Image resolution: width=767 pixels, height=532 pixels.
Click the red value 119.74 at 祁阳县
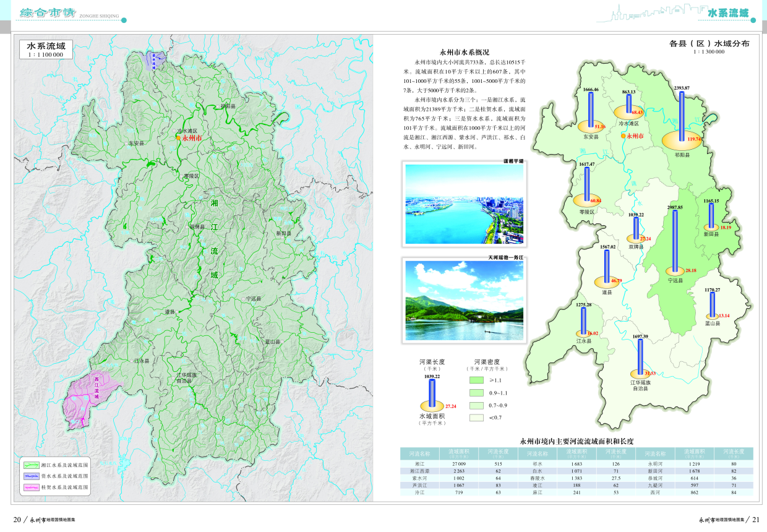click(695, 139)
